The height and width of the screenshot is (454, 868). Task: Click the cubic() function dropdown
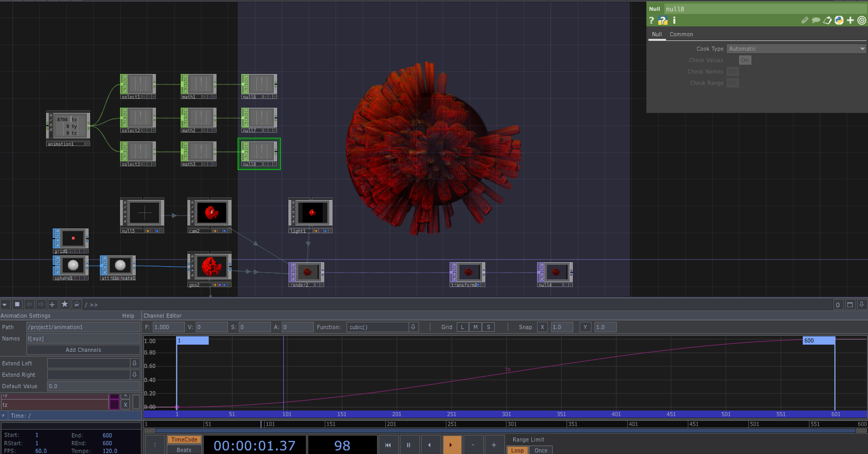[x=414, y=327]
